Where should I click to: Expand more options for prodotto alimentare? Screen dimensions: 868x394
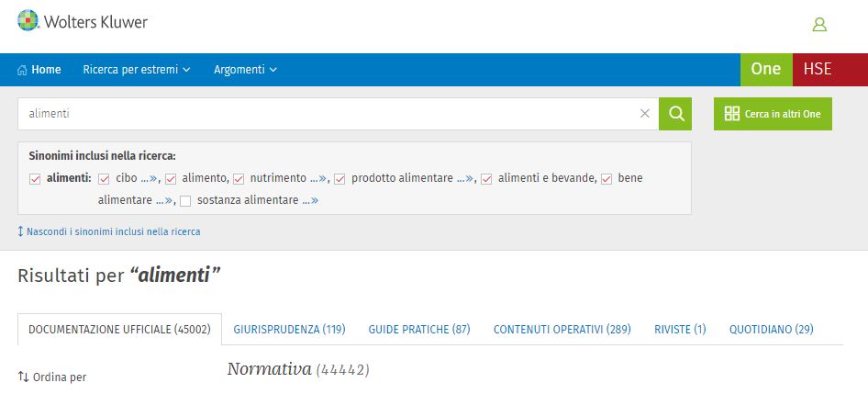pyautogui.click(x=465, y=178)
